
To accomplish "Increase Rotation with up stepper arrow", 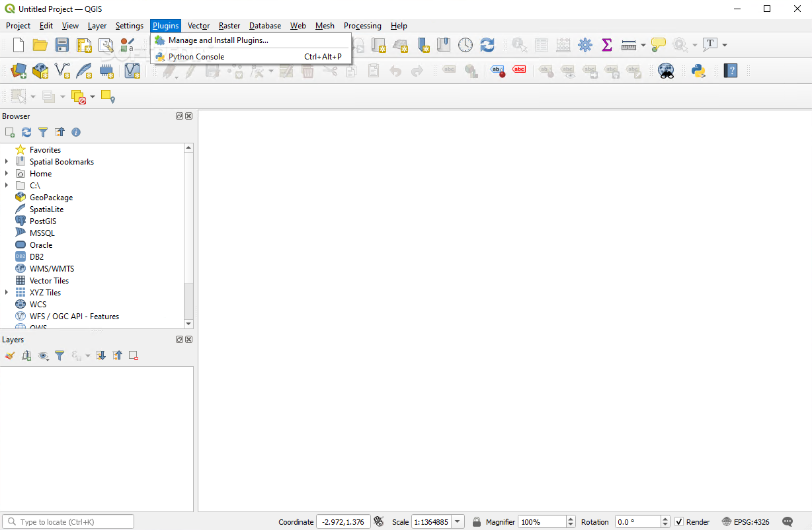I will tap(665, 519).
